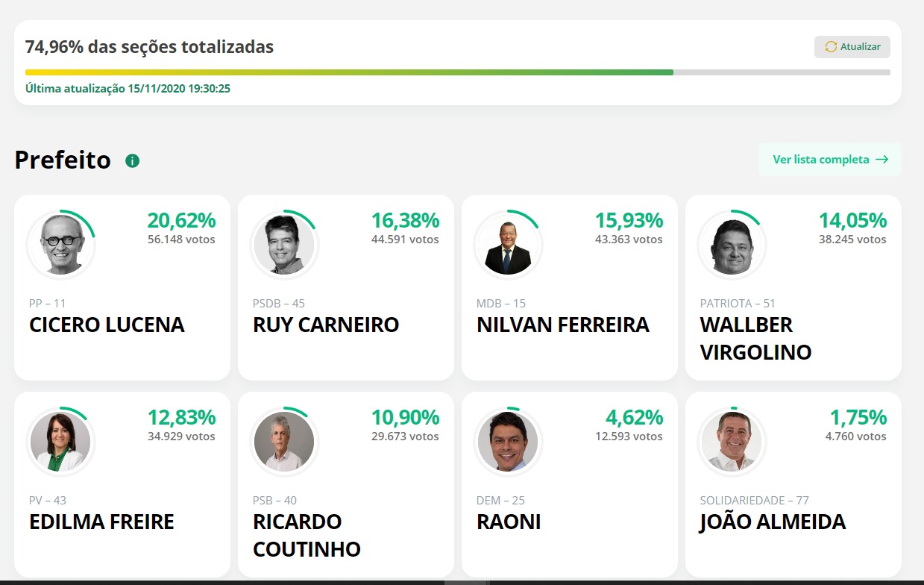Screen dimensions: 924x585
Task: Open Ricardo Coutinho's portrait
Action: [x=284, y=441]
